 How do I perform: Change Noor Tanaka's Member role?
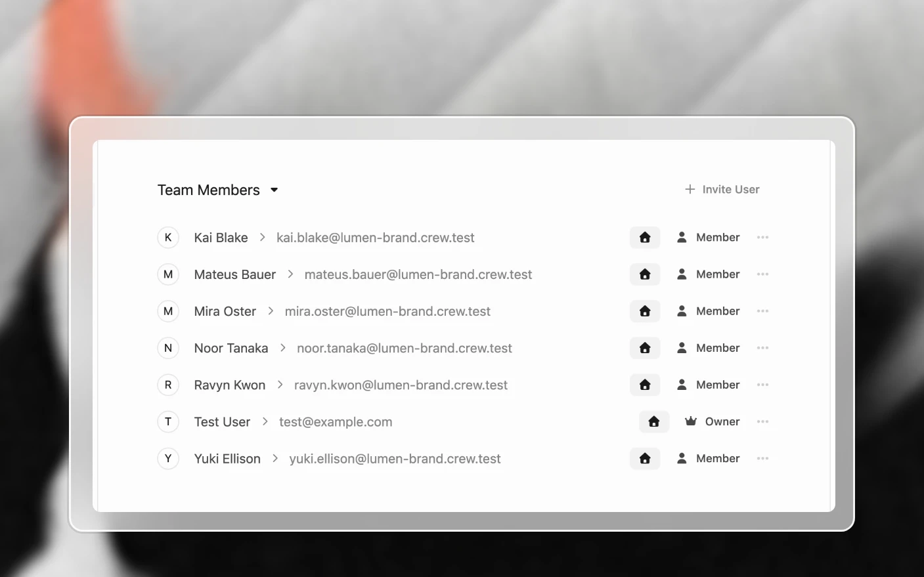(x=708, y=348)
